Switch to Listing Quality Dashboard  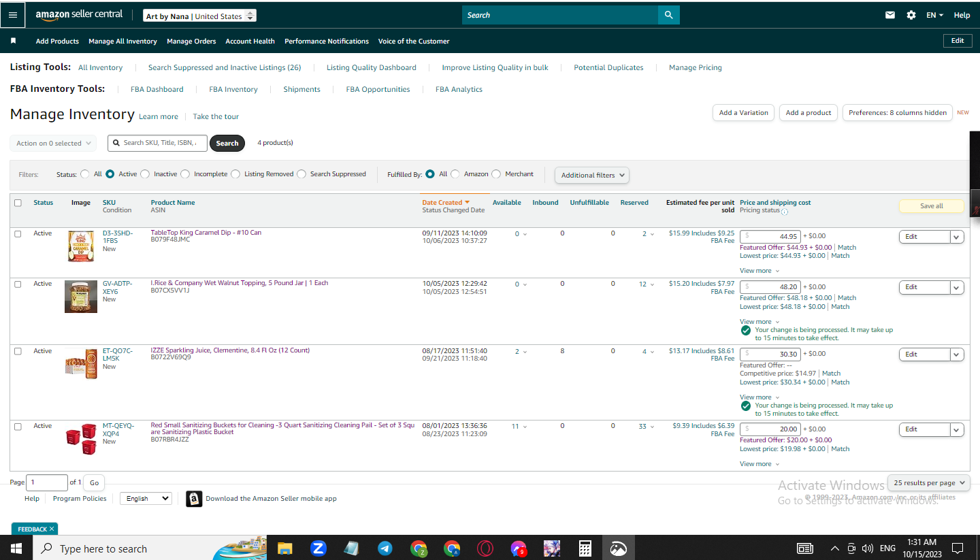click(372, 68)
